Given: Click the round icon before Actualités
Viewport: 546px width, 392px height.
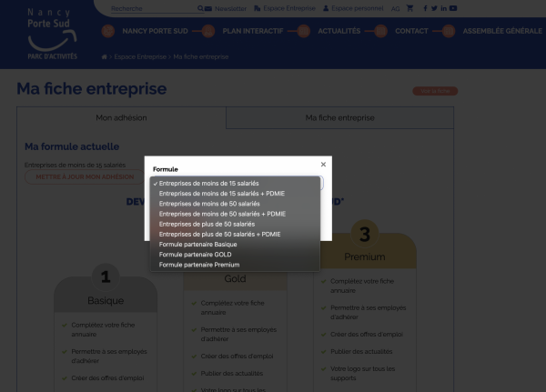Looking at the screenshot, I should pos(304,31).
